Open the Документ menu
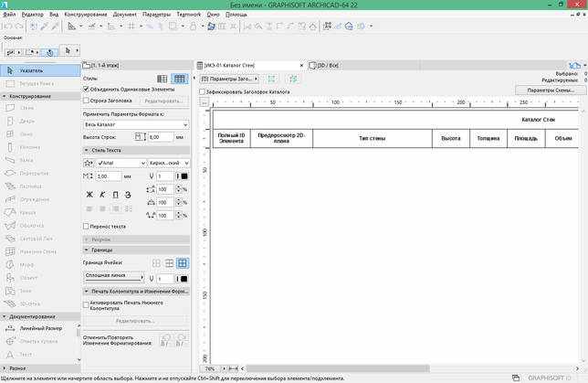 [x=125, y=15]
